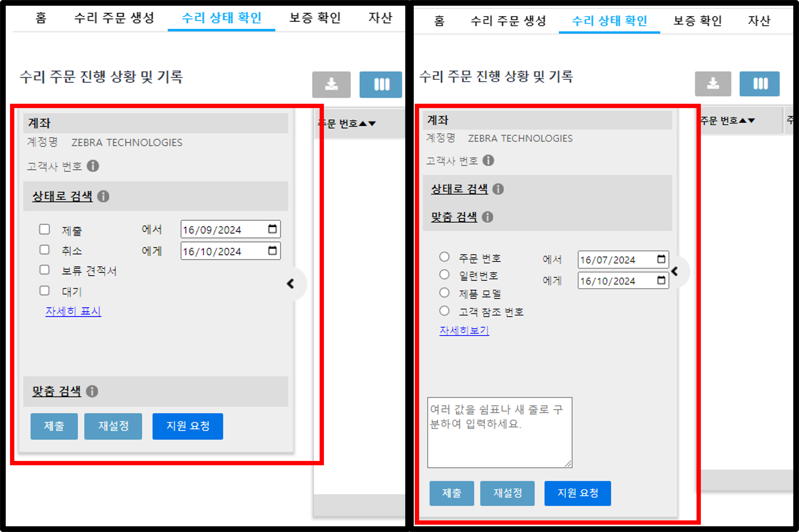Expand 상태로 검색 section in right panel
Image resolution: width=799 pixels, height=532 pixels.
coord(459,189)
